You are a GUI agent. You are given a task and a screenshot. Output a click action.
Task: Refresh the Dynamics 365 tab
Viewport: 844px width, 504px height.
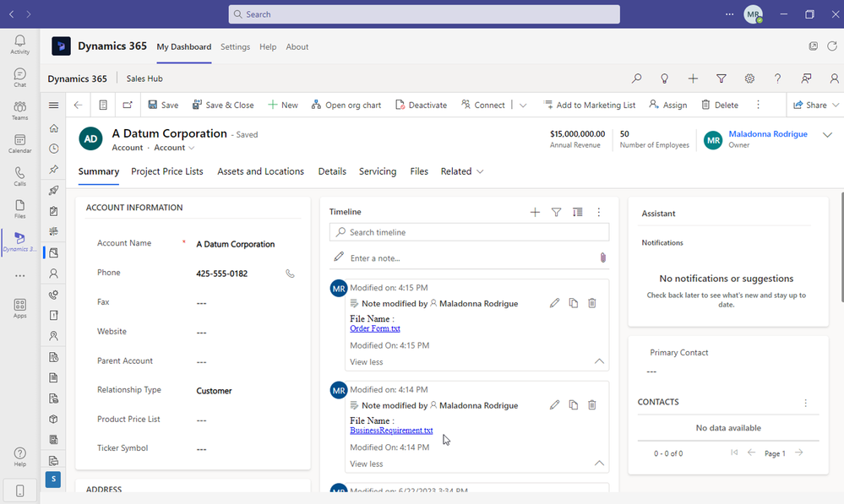pyautogui.click(x=831, y=46)
